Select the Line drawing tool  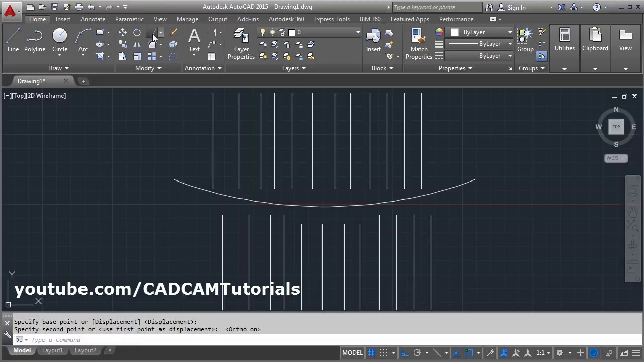13,41
